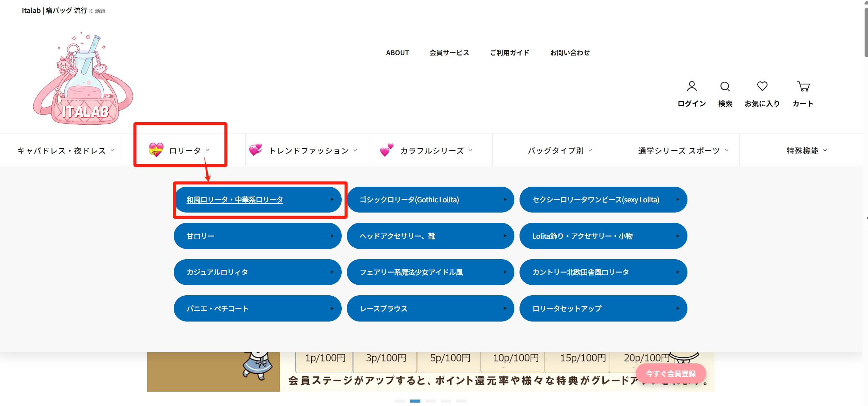Viewport: 868px width, 406px height.
Task: Click the heart emoji beside ロリータ
Action: pos(155,150)
